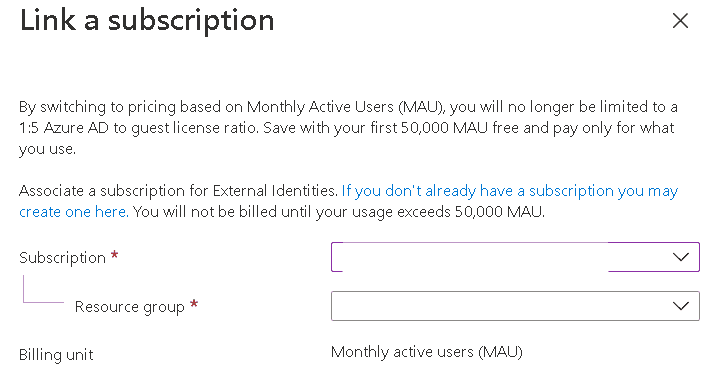Click the red asterisk beside Resource group

(194, 304)
